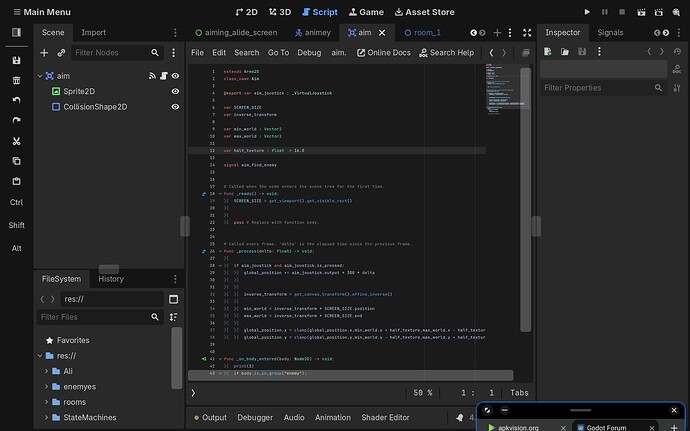Collapse the aim root node
This screenshot has height=431, width=690.
tap(40, 76)
